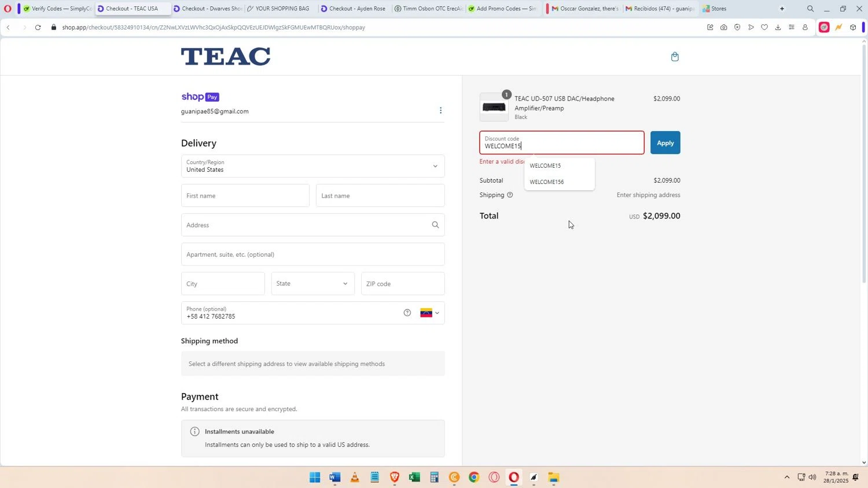Open the notifications bell in system tray

coord(856,477)
